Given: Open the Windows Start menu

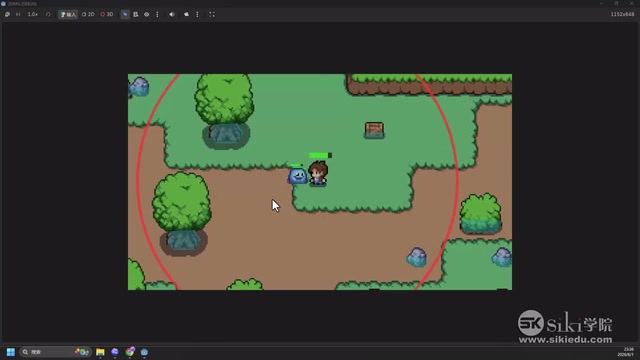Looking at the screenshot, I should click(11, 352).
